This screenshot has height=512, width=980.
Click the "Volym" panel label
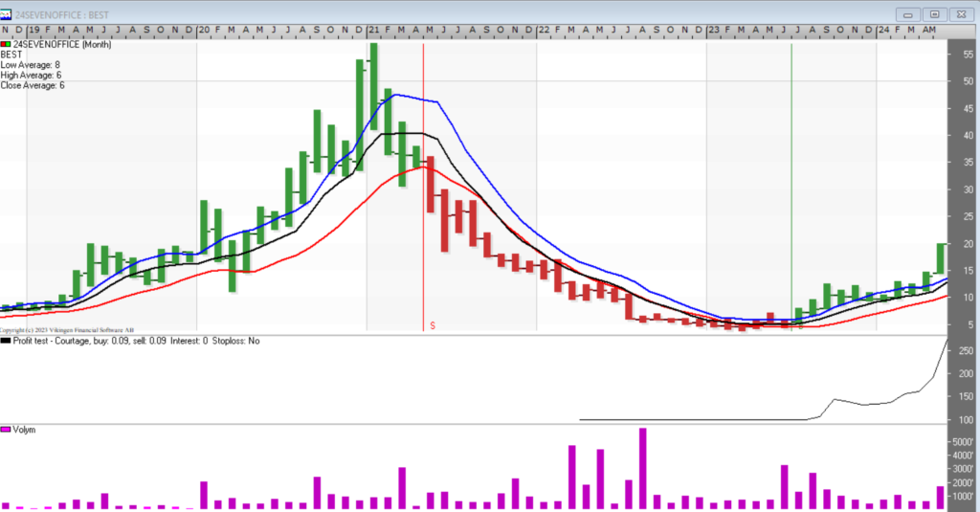pyautogui.click(x=24, y=430)
